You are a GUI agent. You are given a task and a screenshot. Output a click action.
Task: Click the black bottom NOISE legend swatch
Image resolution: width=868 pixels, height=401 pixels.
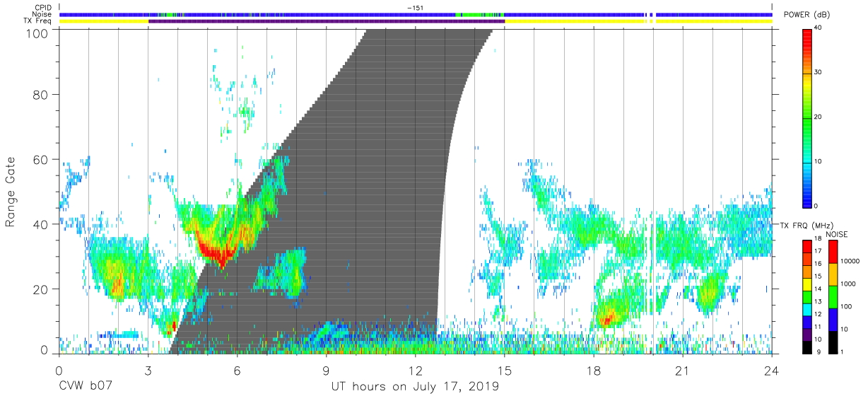[x=832, y=342]
